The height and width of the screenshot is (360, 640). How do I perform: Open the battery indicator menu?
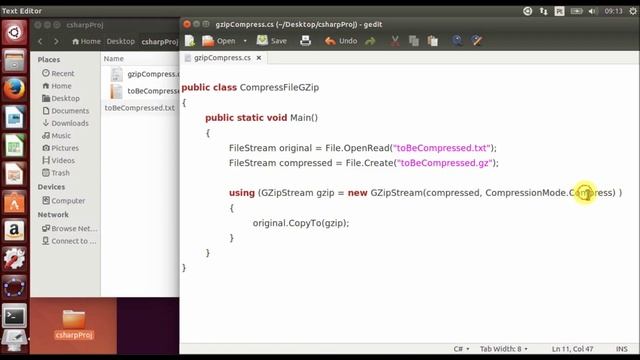coord(576,11)
